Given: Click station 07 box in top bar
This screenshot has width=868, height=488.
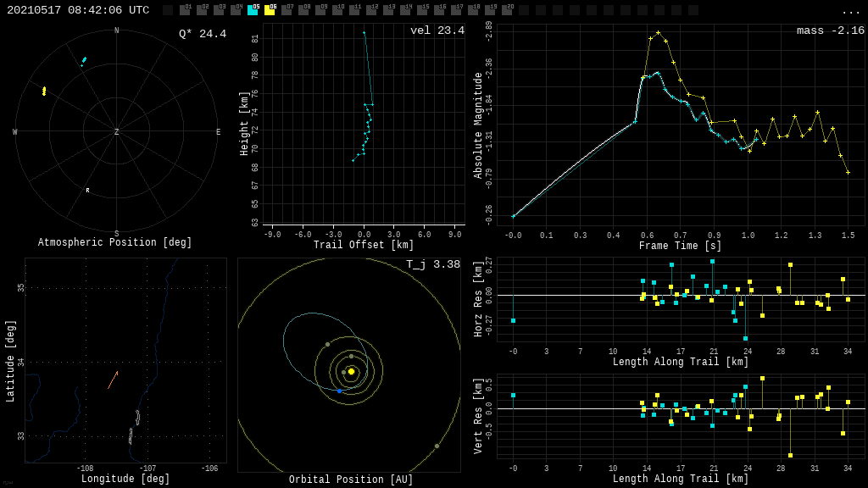Looking at the screenshot, I should [287, 10].
